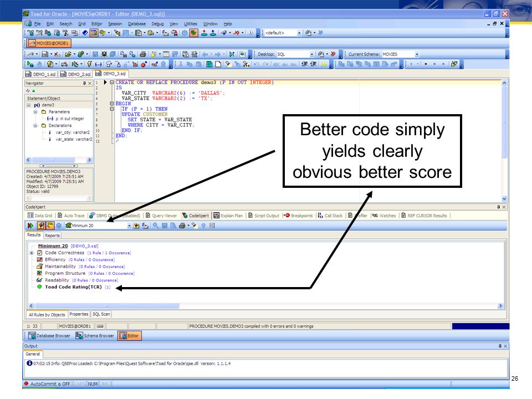Open the Schema Browser window button
Image resolution: width=532 pixels, height=399 pixels.
click(x=95, y=336)
